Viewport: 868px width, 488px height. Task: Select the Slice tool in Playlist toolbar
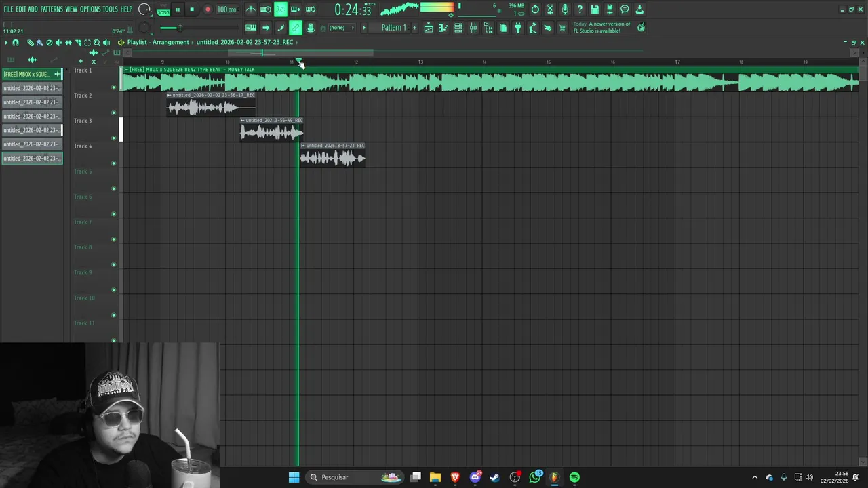click(78, 42)
